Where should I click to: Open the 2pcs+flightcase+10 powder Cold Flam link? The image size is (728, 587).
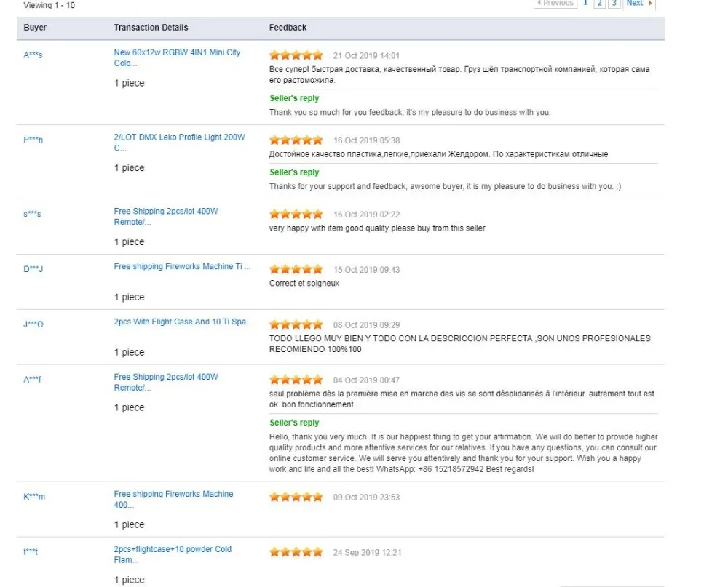(173, 554)
